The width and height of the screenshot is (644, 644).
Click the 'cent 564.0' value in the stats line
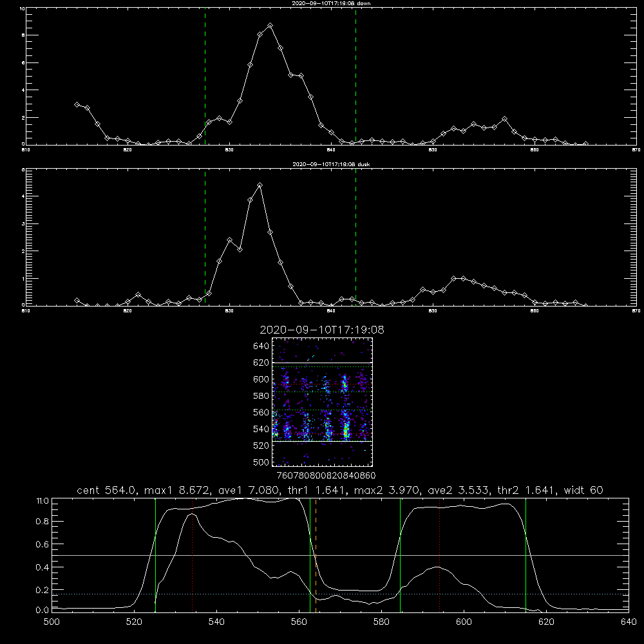[106, 490]
